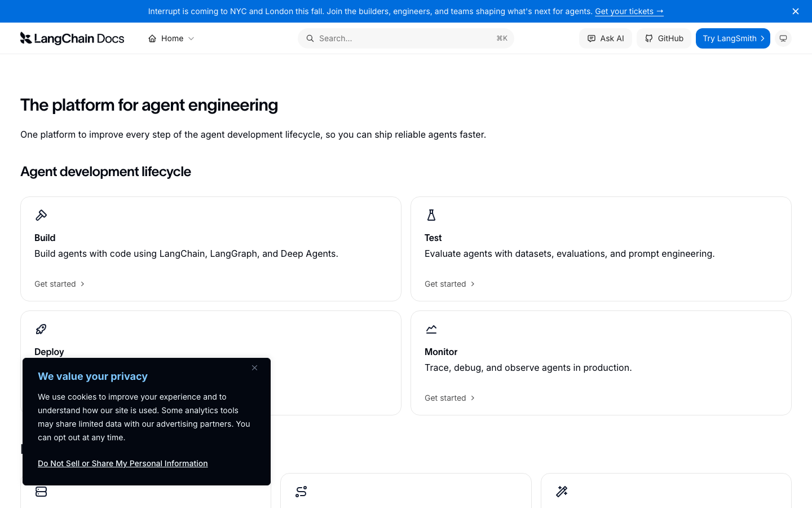Screen dimensions: 812x508
Task: Click the Build hammer icon
Action: click(x=41, y=215)
